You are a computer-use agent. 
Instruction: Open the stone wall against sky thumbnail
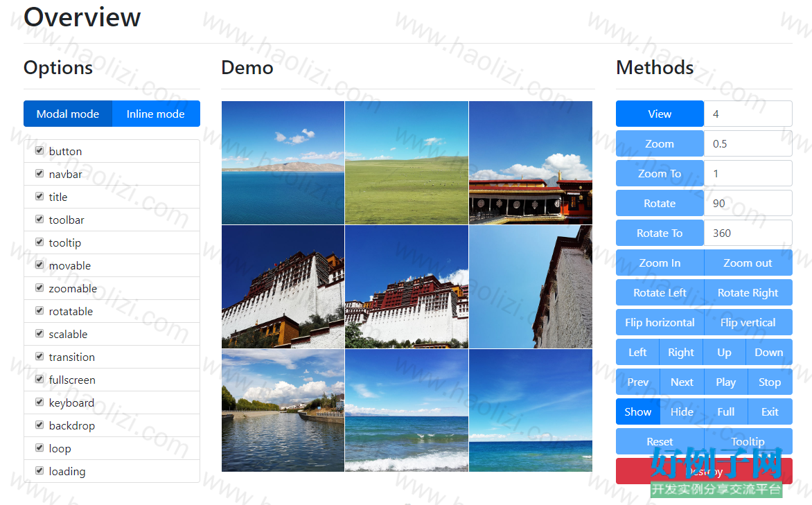click(x=530, y=286)
